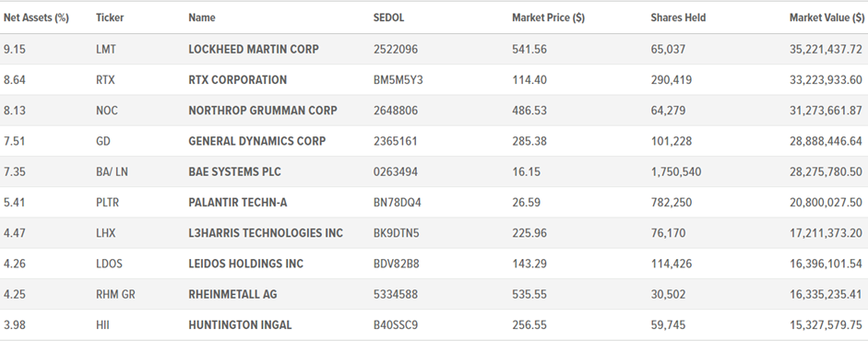Click L3HARRIS TECHNOLOGIES INC name
The height and width of the screenshot is (341, 868).
click(x=266, y=233)
